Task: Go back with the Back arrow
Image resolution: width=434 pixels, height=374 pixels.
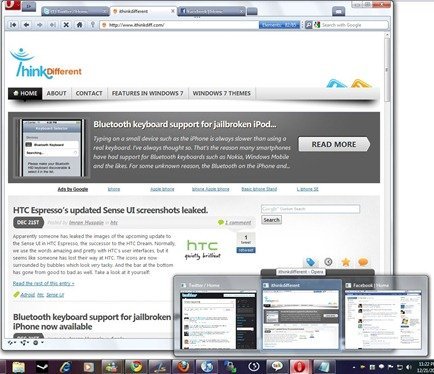Action: tap(26, 25)
